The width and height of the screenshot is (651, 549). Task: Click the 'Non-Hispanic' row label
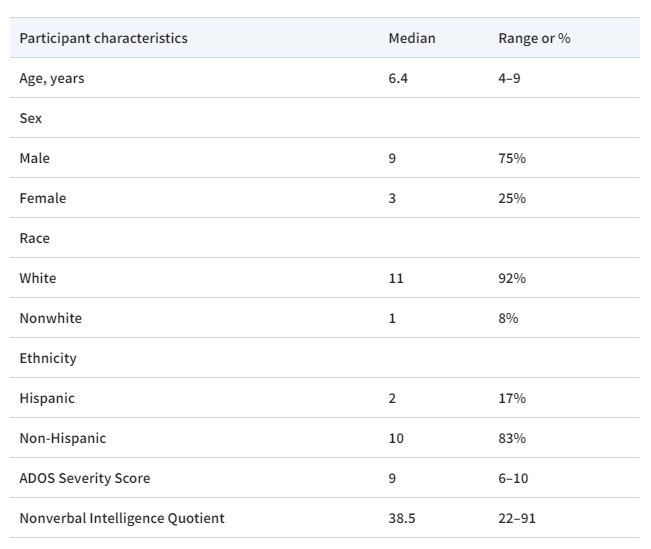(62, 438)
